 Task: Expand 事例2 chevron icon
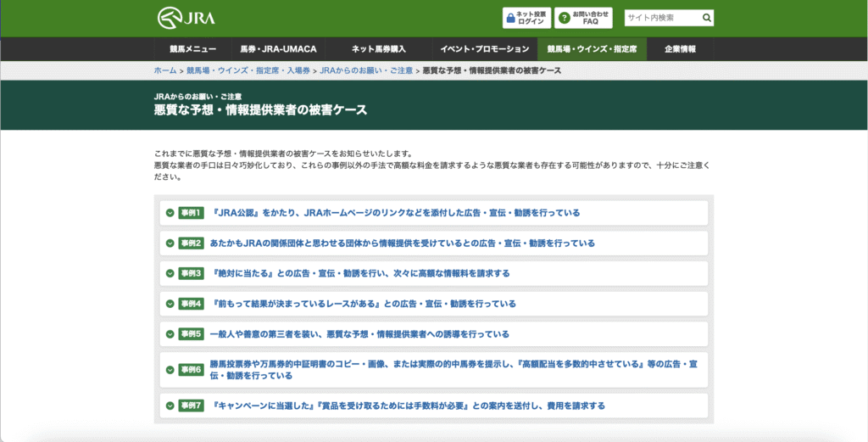pyautogui.click(x=170, y=243)
